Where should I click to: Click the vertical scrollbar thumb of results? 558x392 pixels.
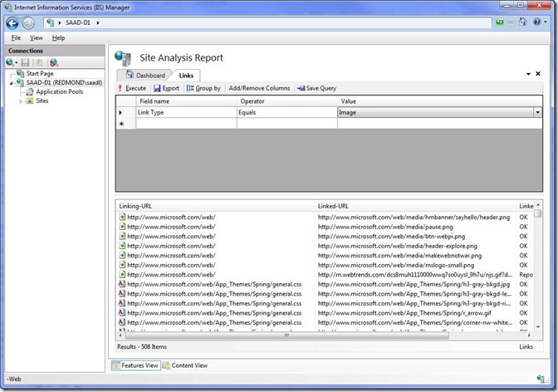(x=538, y=213)
